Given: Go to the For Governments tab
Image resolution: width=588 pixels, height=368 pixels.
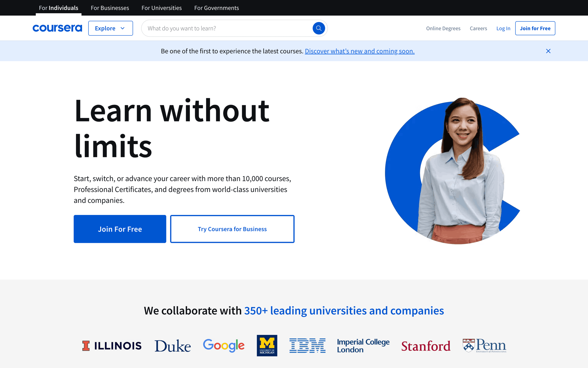Looking at the screenshot, I should (x=217, y=8).
